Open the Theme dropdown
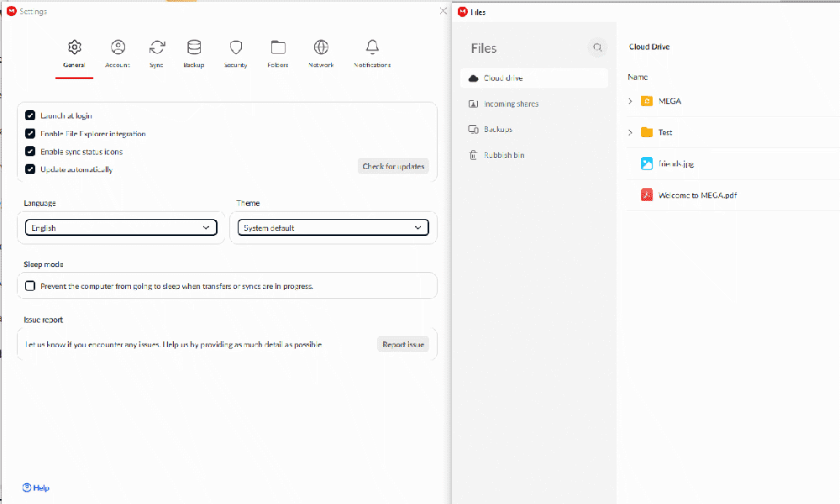The height and width of the screenshot is (504, 840). tap(333, 228)
